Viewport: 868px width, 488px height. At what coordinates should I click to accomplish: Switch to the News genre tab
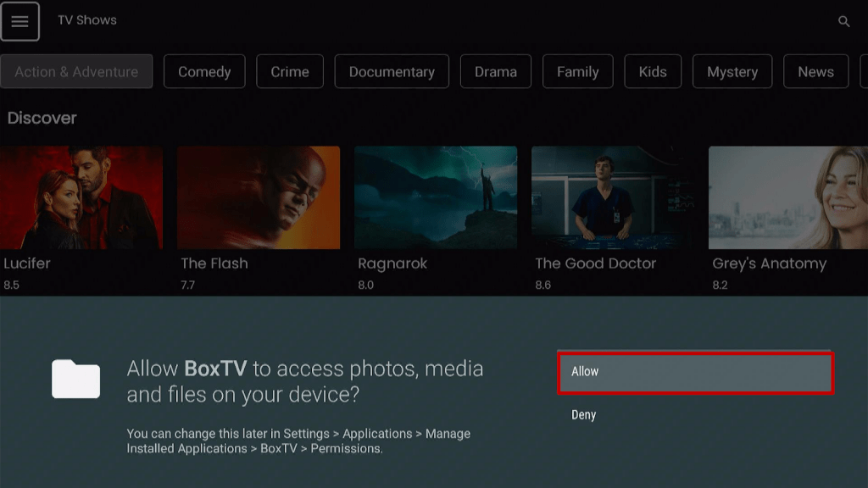click(x=816, y=71)
